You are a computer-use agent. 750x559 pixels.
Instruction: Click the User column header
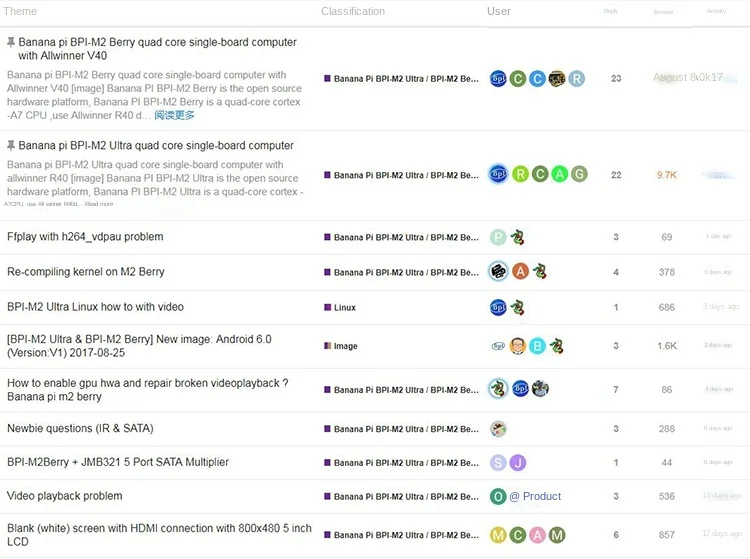point(499,11)
